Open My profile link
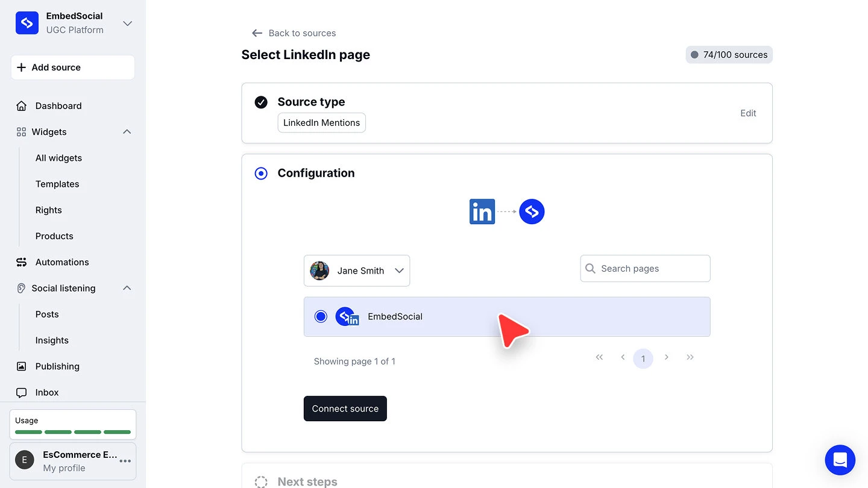 tap(64, 468)
